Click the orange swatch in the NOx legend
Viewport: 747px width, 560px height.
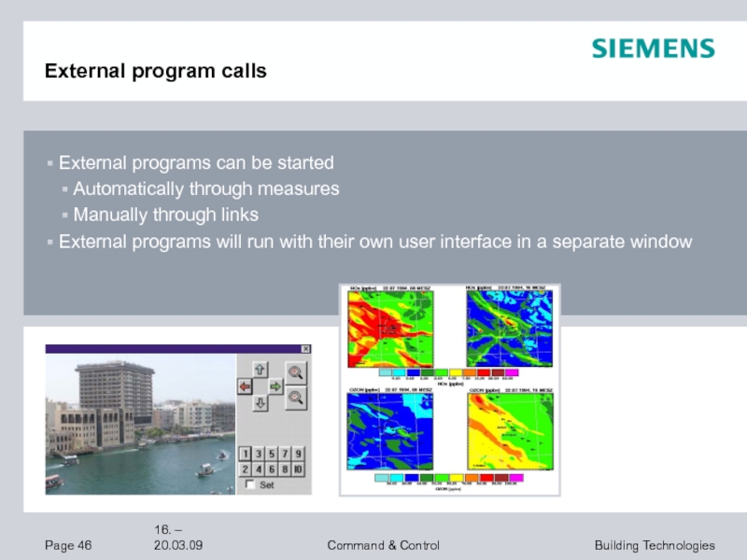pos(470,372)
